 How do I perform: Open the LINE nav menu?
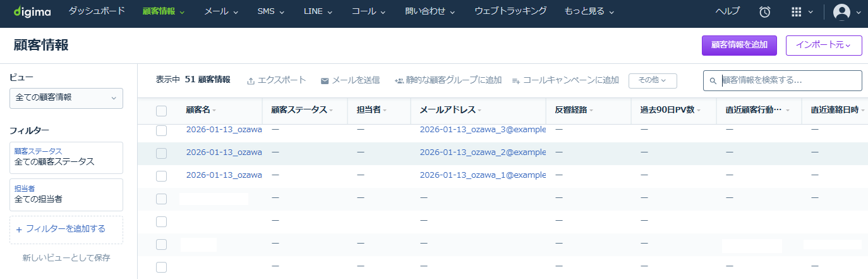318,11
